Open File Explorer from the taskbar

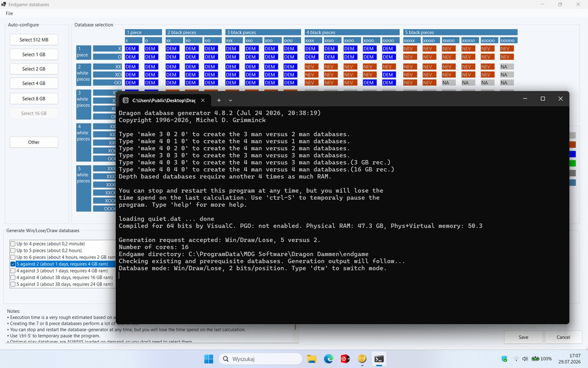tap(311, 359)
